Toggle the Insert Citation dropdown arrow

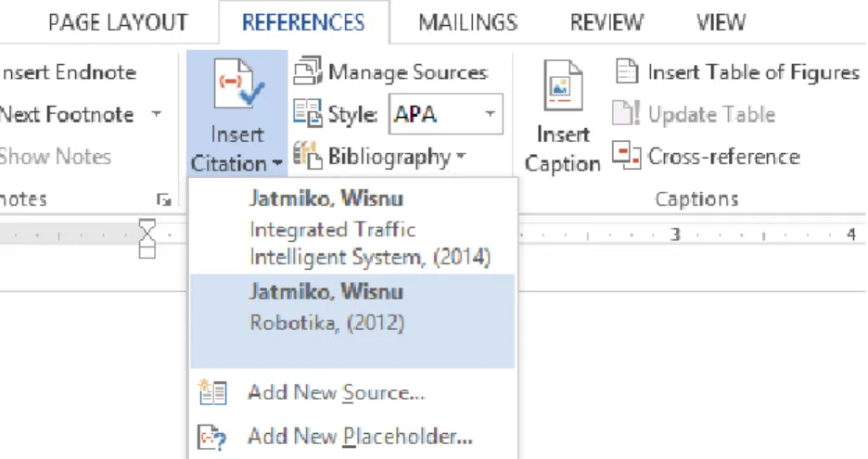tap(277, 164)
